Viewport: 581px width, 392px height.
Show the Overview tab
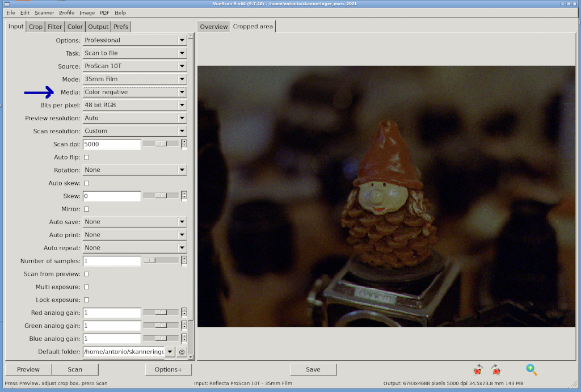coord(214,27)
